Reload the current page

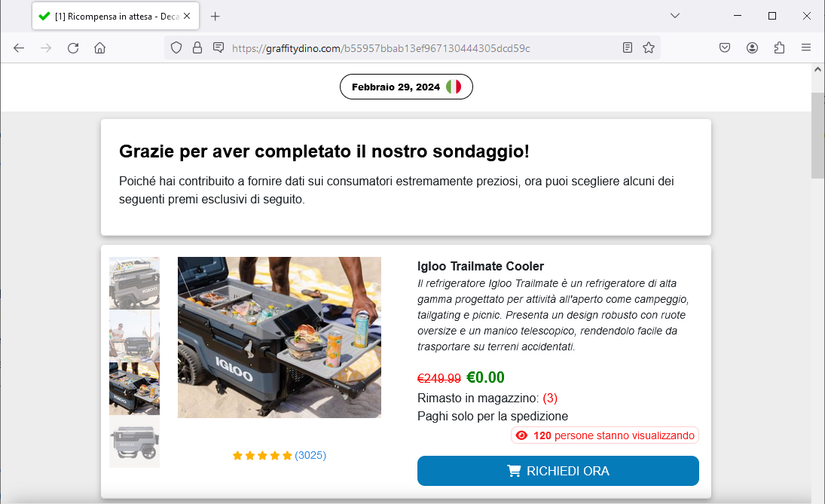pyautogui.click(x=73, y=48)
